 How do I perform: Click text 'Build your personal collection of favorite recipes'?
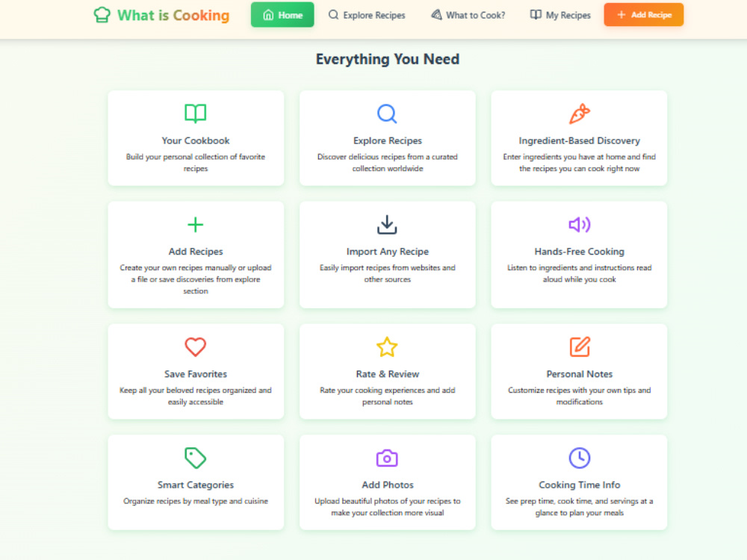click(x=195, y=162)
